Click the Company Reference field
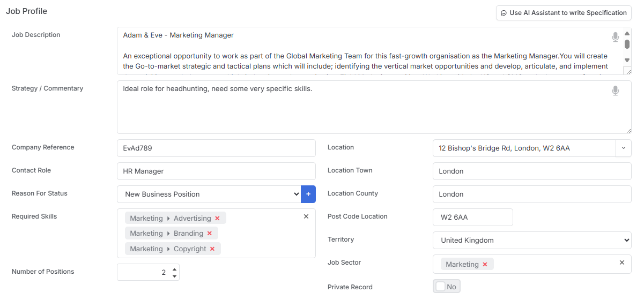 [x=216, y=148]
